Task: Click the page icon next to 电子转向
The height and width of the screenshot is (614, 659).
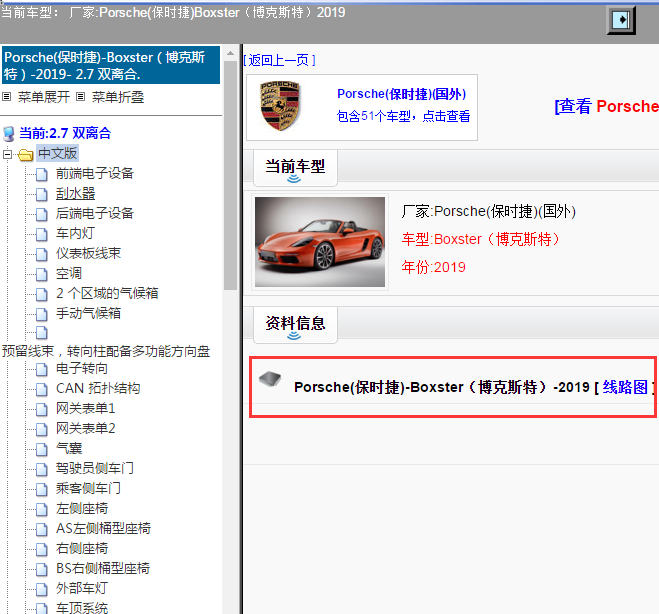Action: (x=42, y=369)
